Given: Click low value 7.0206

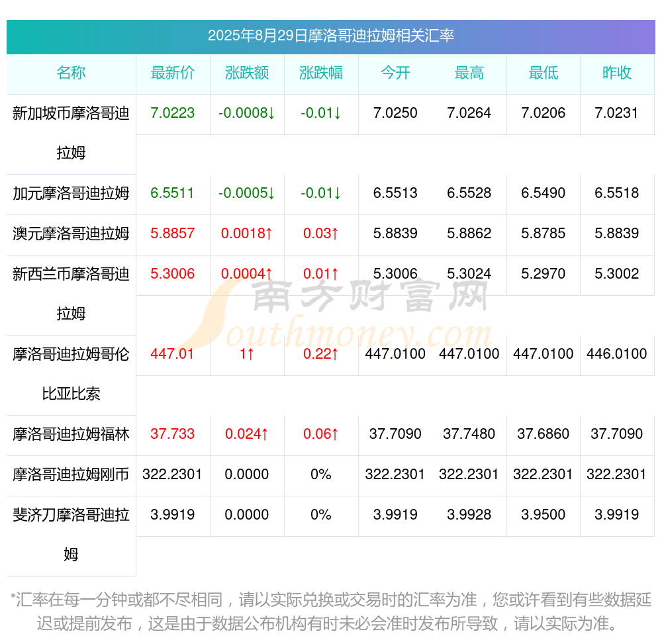Looking at the screenshot, I should click(x=544, y=113).
